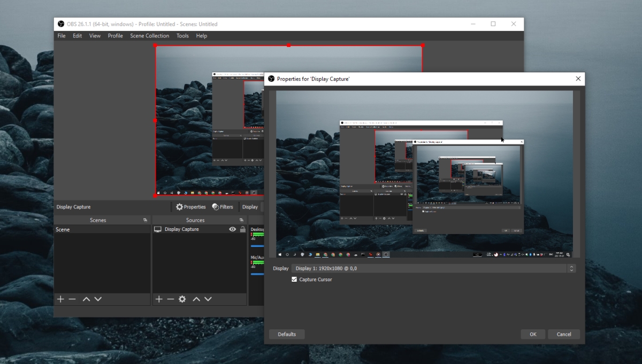
Task: Toggle the lock on Display Capture source
Action: click(243, 229)
